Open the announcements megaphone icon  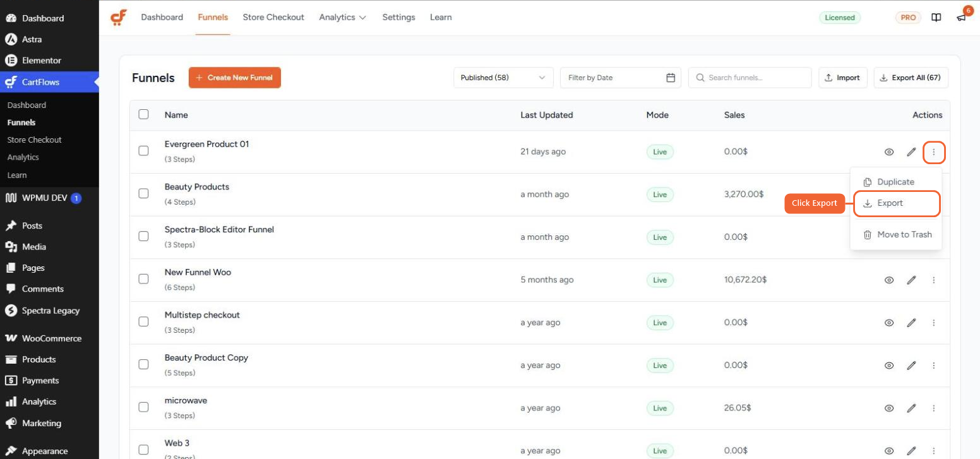(961, 18)
